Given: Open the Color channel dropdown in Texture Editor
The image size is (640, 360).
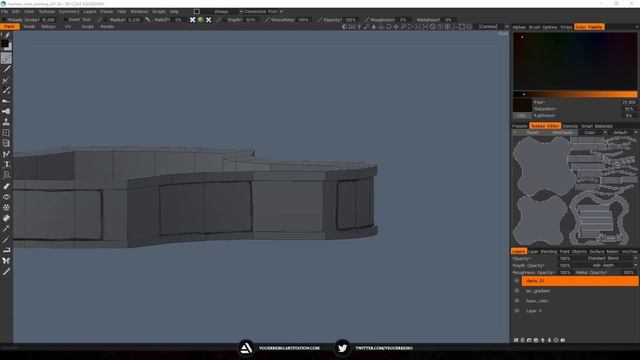Looking at the screenshot, I should [593, 133].
